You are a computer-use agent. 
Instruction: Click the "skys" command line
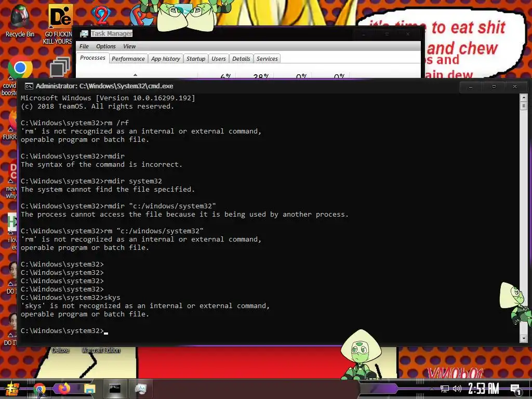(71, 298)
